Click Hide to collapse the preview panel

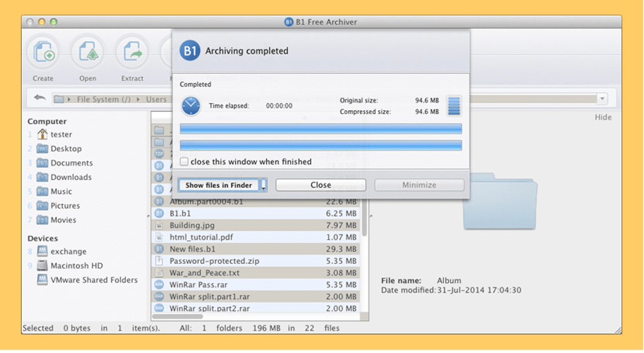pos(602,117)
